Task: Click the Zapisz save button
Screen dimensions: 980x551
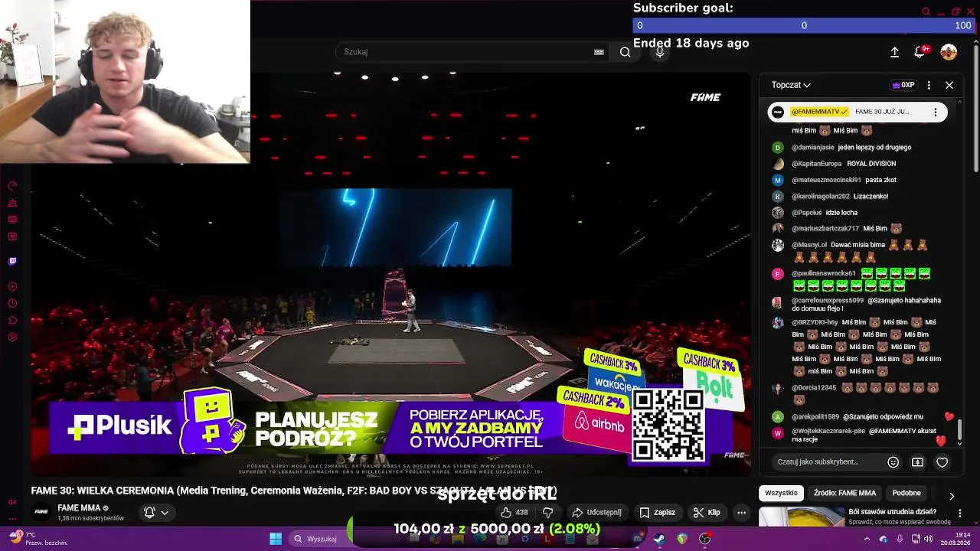Action: click(x=657, y=513)
